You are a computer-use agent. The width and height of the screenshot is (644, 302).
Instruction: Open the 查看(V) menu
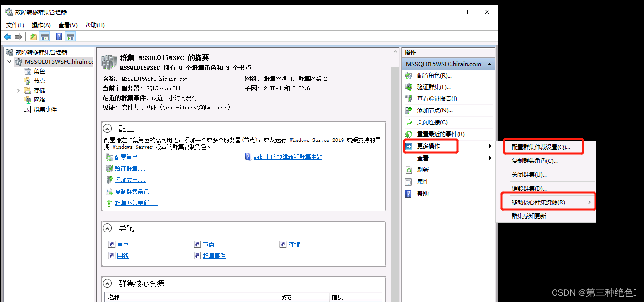tap(68, 25)
